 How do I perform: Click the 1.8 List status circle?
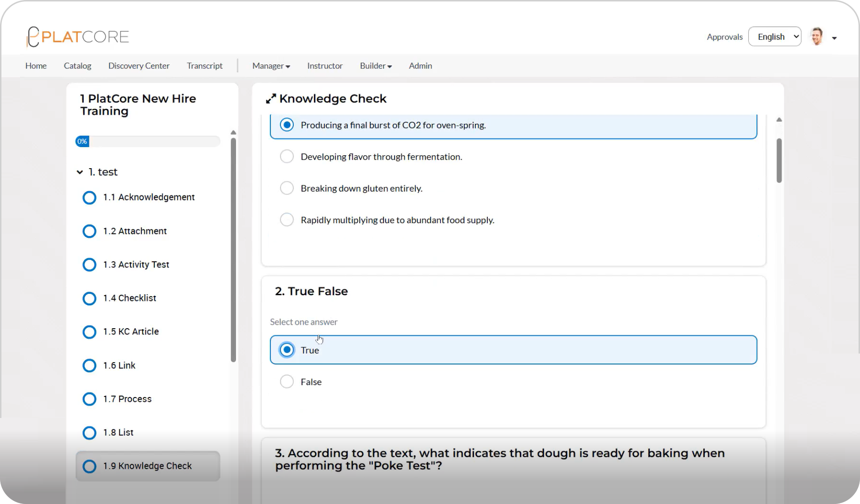(89, 432)
